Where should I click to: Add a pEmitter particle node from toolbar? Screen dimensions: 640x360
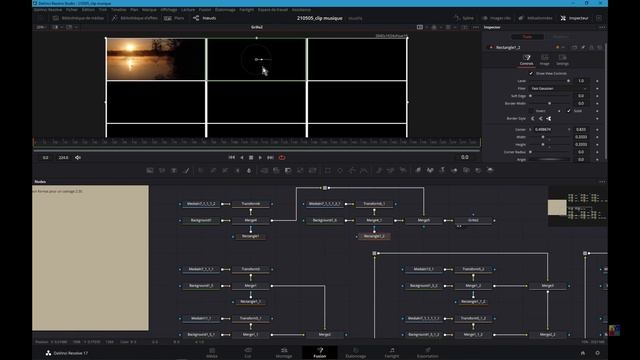pyautogui.click(x=379, y=170)
